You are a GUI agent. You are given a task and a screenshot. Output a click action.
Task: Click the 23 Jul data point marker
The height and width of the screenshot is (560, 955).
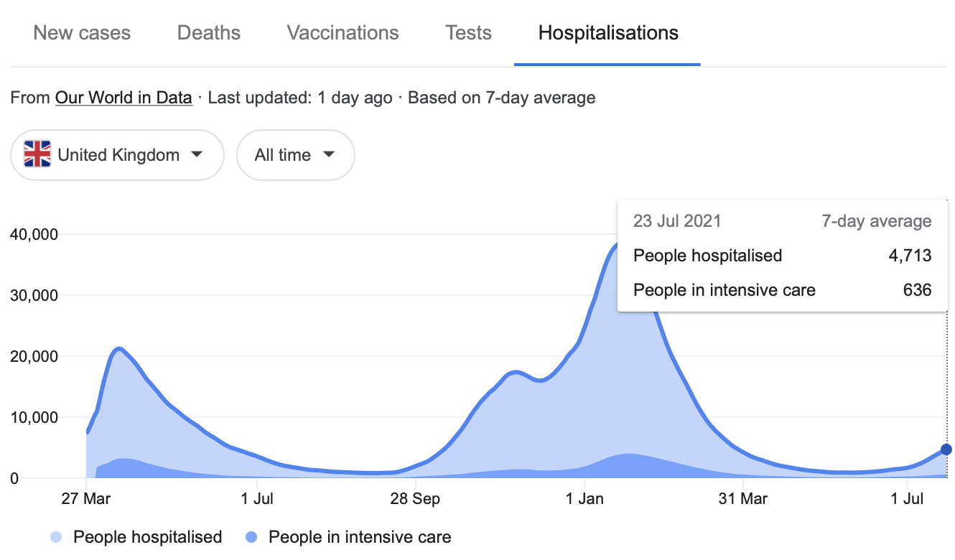coord(946,449)
